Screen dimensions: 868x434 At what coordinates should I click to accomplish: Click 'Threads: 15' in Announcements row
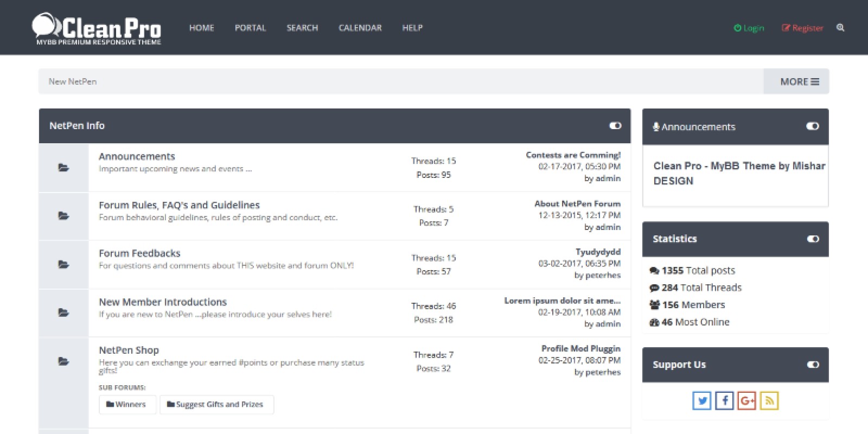tap(433, 161)
